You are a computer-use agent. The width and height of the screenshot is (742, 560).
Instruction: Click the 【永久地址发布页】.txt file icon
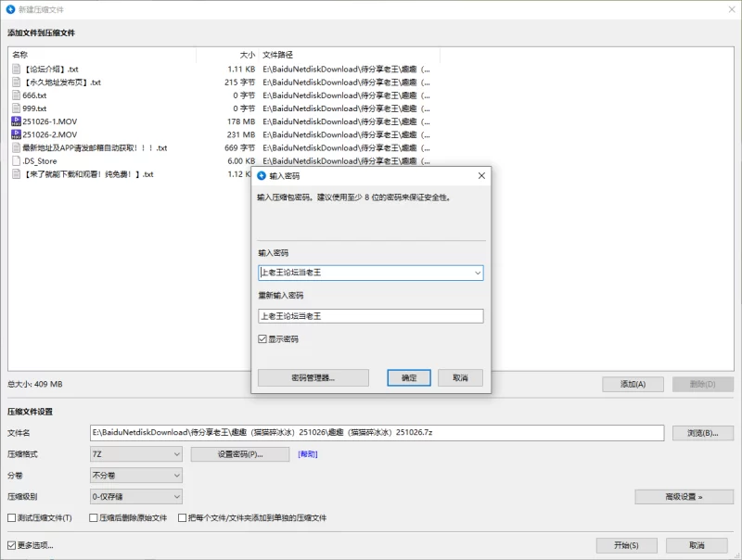[15, 82]
